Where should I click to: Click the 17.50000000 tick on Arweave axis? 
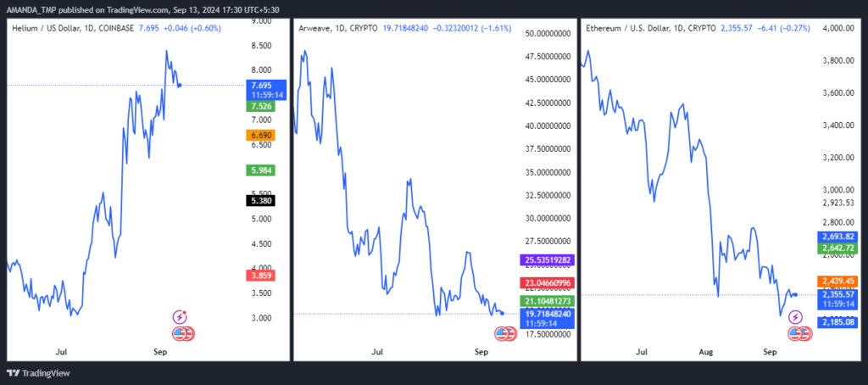pos(547,333)
